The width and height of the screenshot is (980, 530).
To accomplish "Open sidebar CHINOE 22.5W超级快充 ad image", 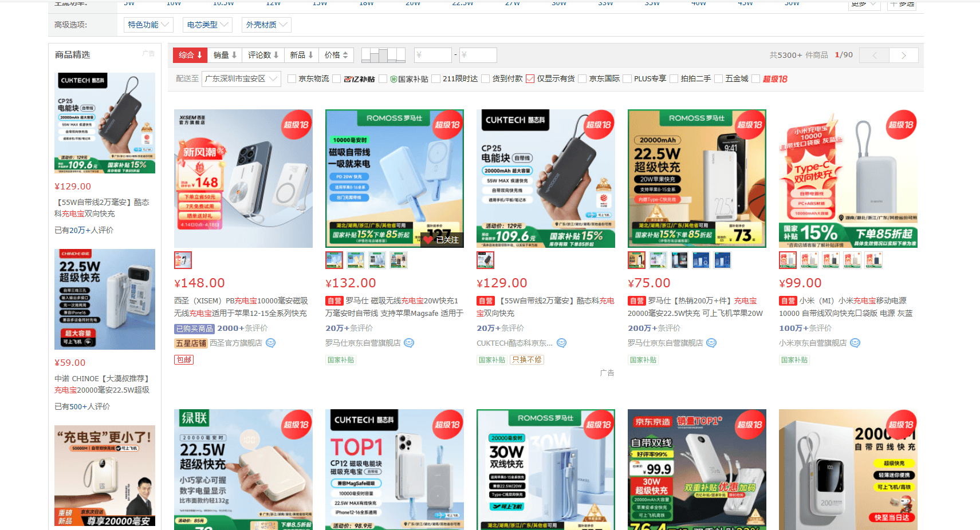I will pos(105,299).
